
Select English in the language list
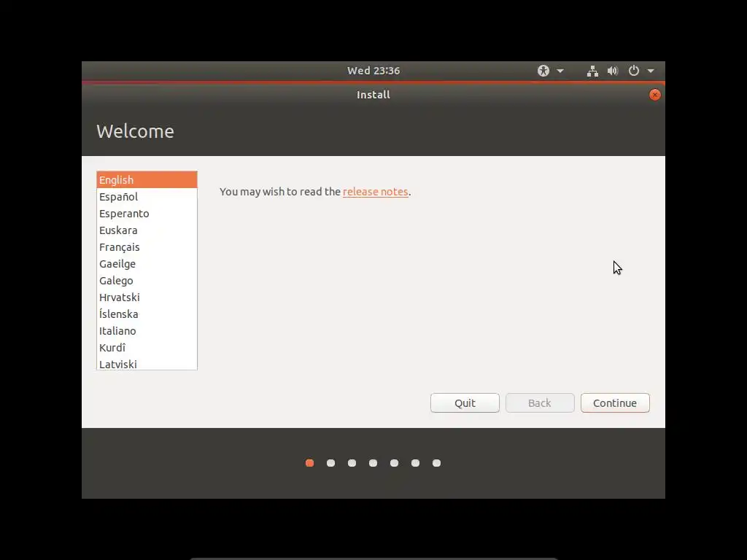coord(147,180)
